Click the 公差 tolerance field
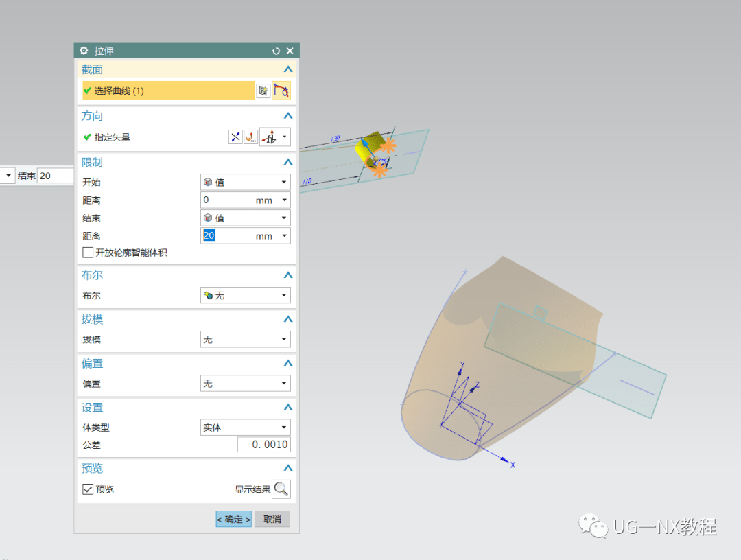The image size is (741, 560). point(263,444)
